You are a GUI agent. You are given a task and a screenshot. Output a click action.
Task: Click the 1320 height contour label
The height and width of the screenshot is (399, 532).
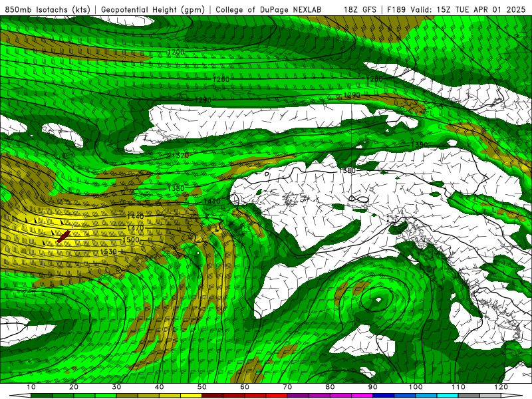coord(180,156)
